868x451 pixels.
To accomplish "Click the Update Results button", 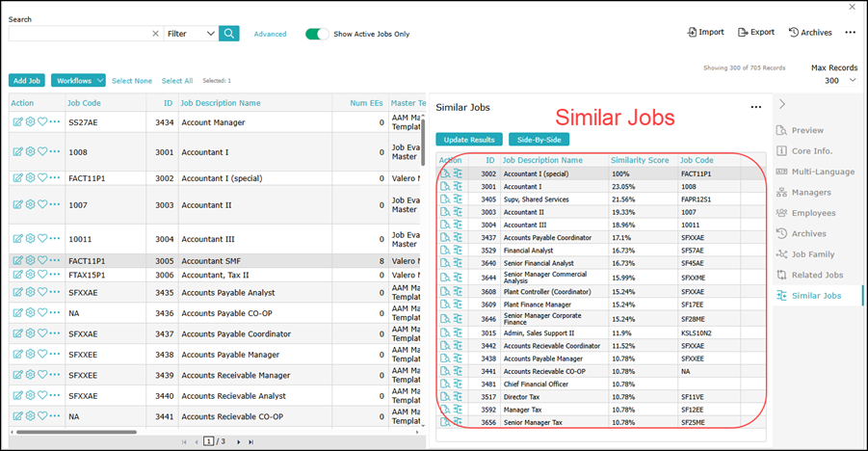I will (x=468, y=140).
